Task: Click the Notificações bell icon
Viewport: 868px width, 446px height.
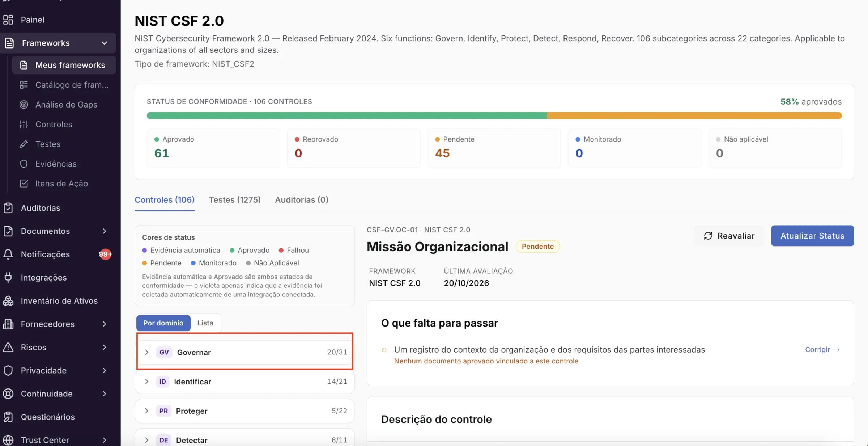Action: [8, 254]
